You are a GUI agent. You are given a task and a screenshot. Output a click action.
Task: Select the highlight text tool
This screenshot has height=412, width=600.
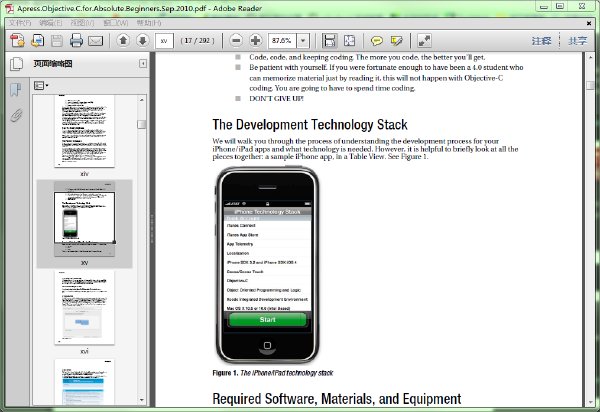tap(396, 40)
